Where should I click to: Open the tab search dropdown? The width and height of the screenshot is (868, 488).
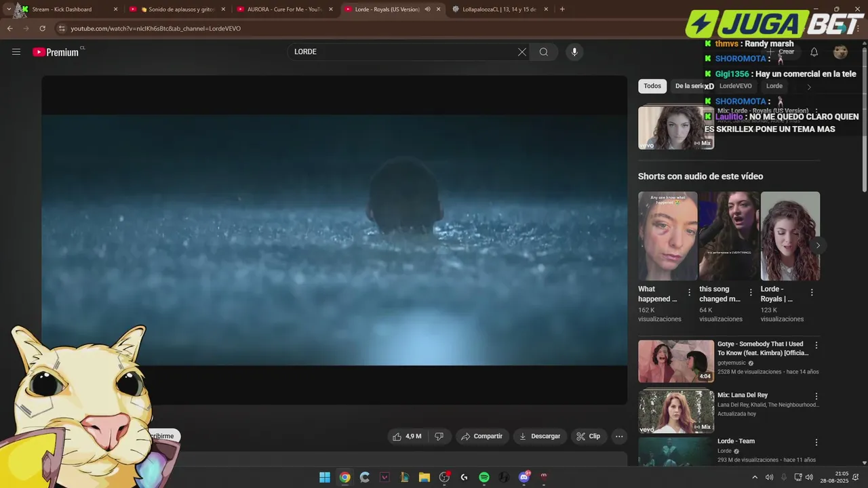8,9
